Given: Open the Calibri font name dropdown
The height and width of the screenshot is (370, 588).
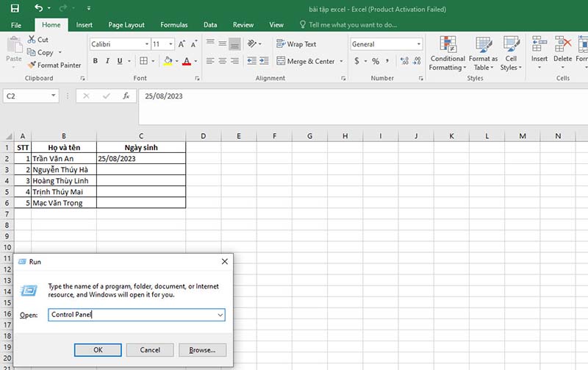Looking at the screenshot, I should [147, 44].
